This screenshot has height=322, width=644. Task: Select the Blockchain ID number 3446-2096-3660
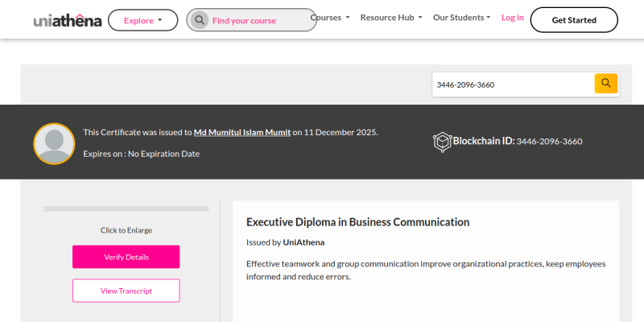pos(549,142)
